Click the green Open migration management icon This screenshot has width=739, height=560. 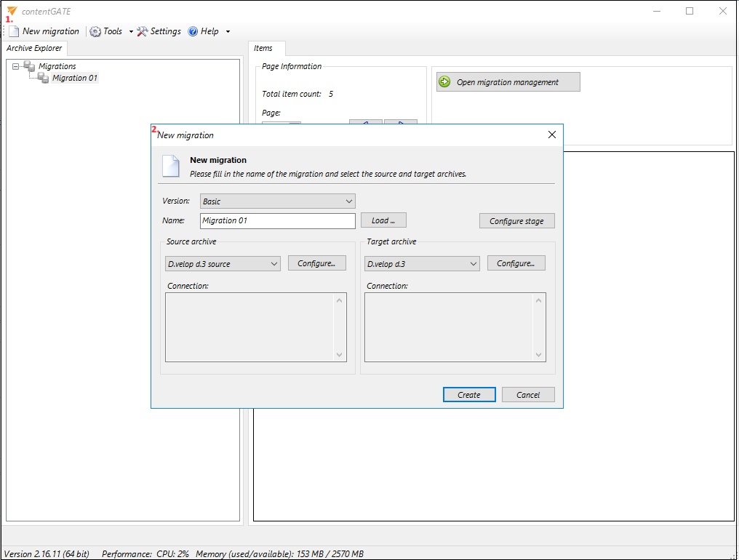[x=445, y=82]
